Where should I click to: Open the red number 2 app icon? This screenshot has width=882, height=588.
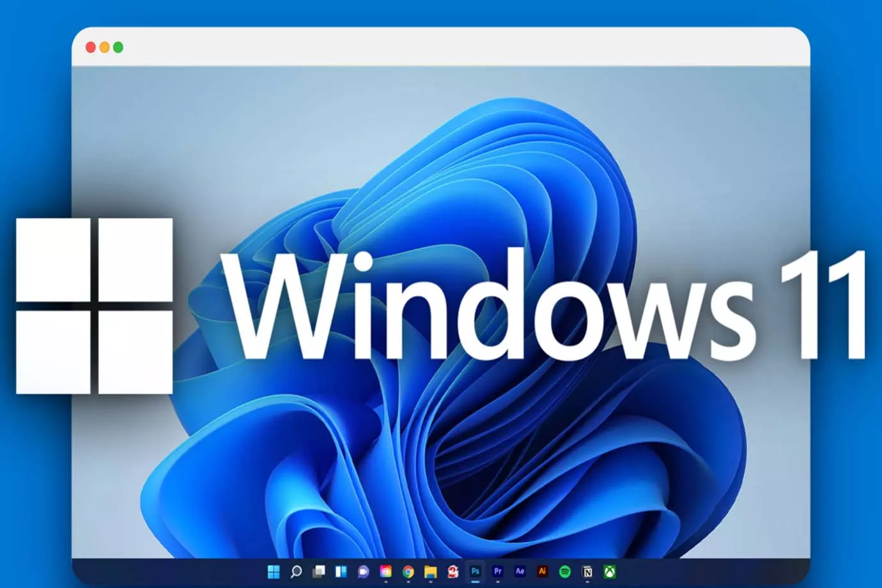(453, 571)
